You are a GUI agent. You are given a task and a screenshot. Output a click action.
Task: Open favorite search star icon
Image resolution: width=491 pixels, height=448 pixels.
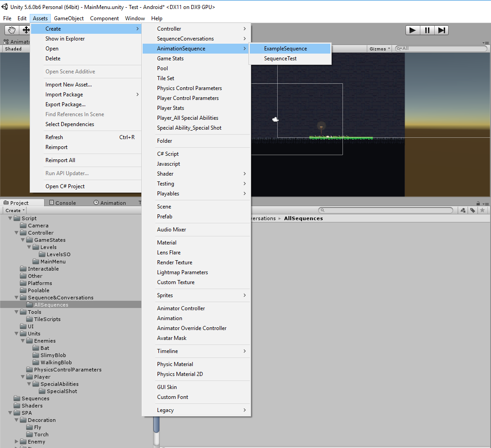tap(482, 210)
